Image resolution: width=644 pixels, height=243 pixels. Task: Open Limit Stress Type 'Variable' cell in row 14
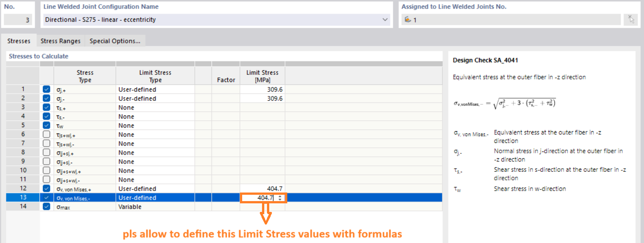[x=155, y=207]
